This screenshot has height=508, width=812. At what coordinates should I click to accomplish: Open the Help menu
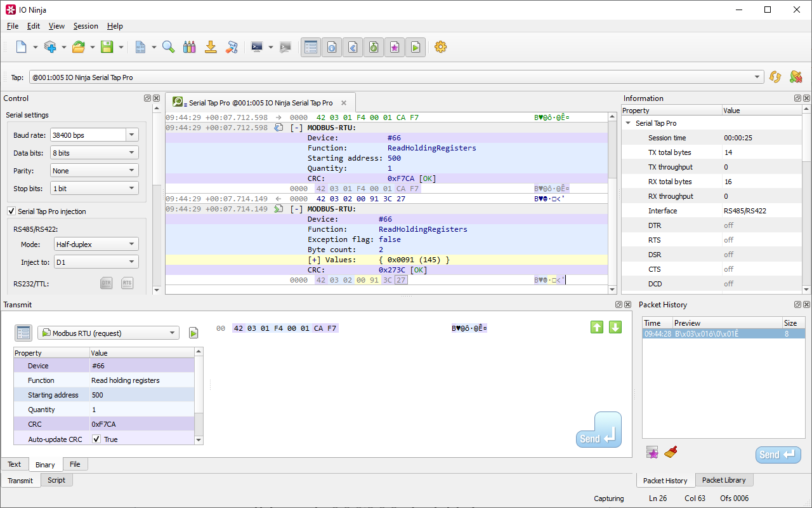pos(115,26)
